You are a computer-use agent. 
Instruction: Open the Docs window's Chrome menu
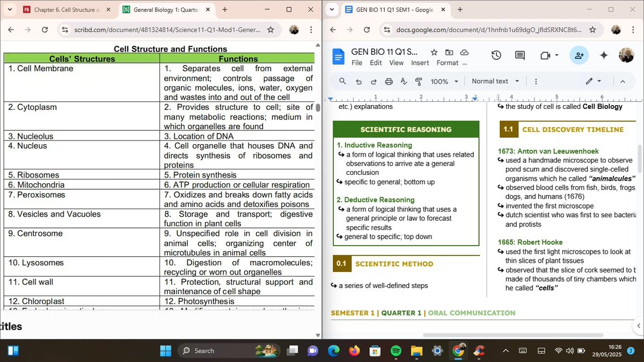tap(633, 30)
